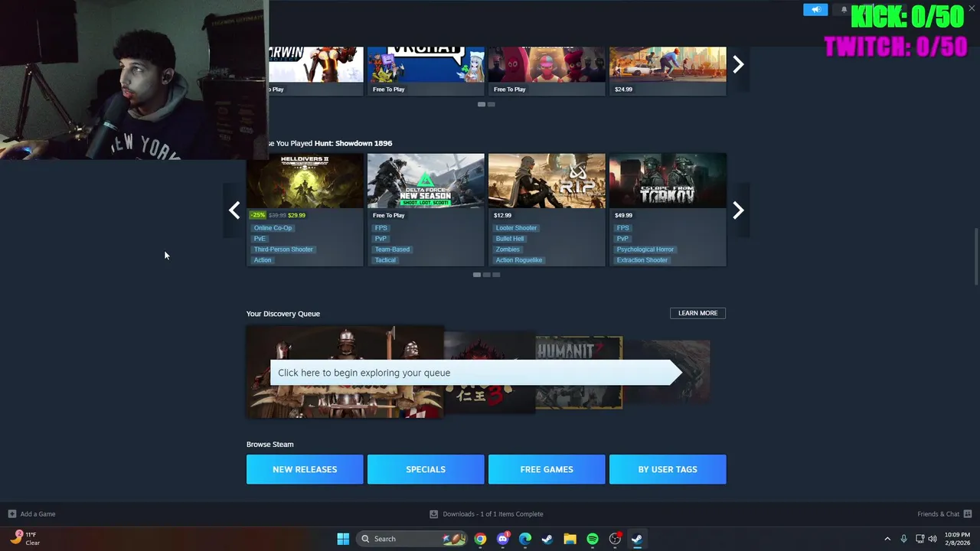Click Add a Game link

(x=38, y=514)
